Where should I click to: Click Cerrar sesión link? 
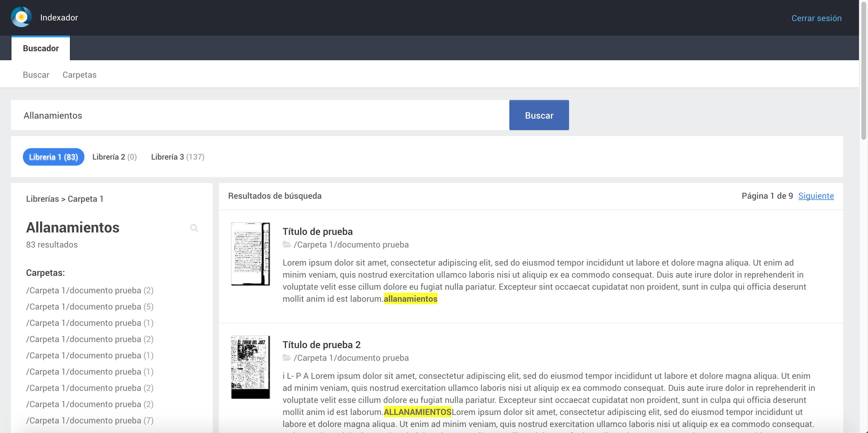pyautogui.click(x=816, y=18)
